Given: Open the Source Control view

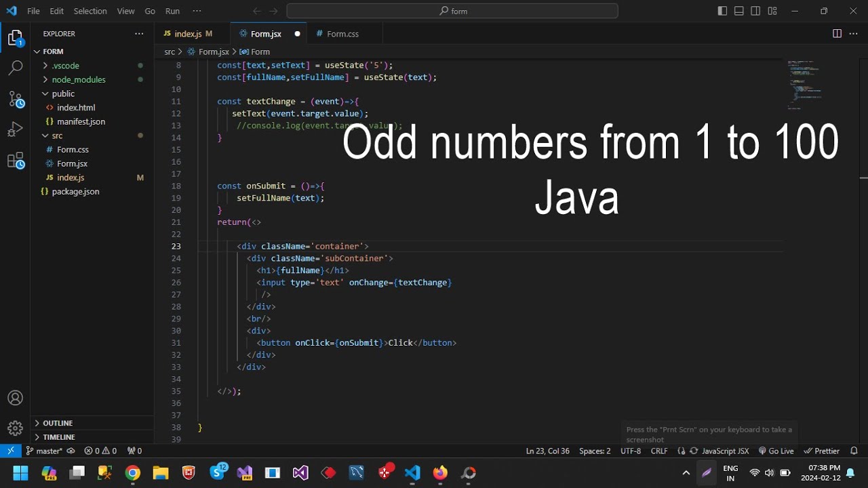Looking at the screenshot, I should [x=16, y=100].
